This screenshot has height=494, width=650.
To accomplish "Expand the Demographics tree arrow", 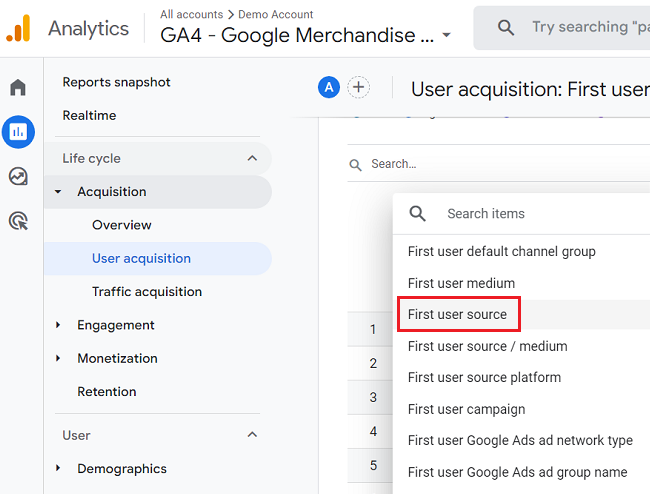I will click(58, 468).
